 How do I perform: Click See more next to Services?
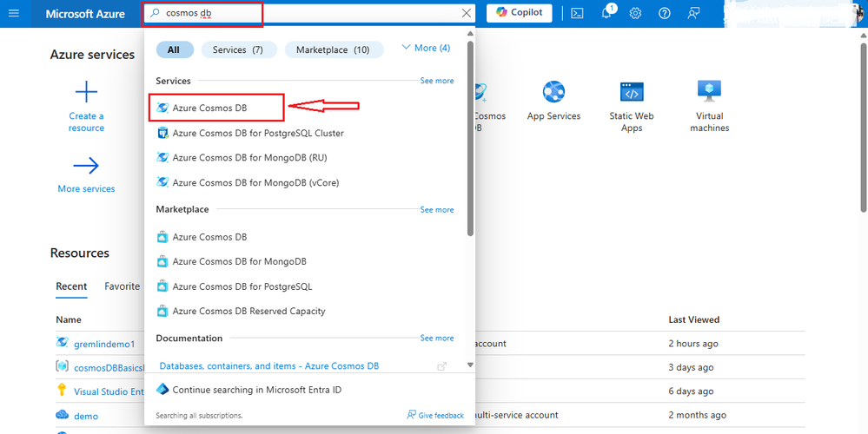(x=437, y=81)
